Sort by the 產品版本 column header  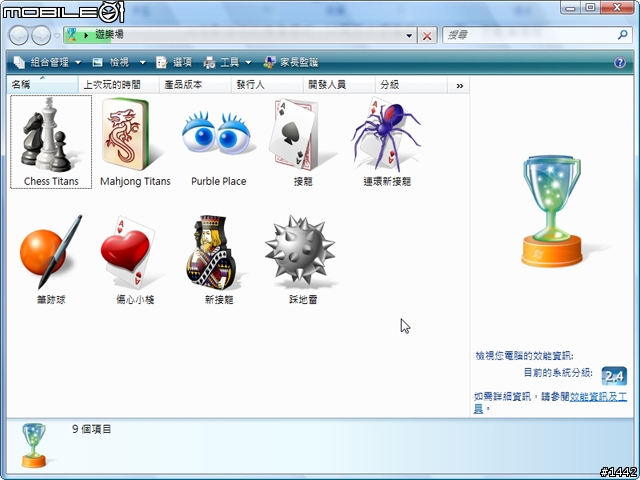[x=195, y=85]
